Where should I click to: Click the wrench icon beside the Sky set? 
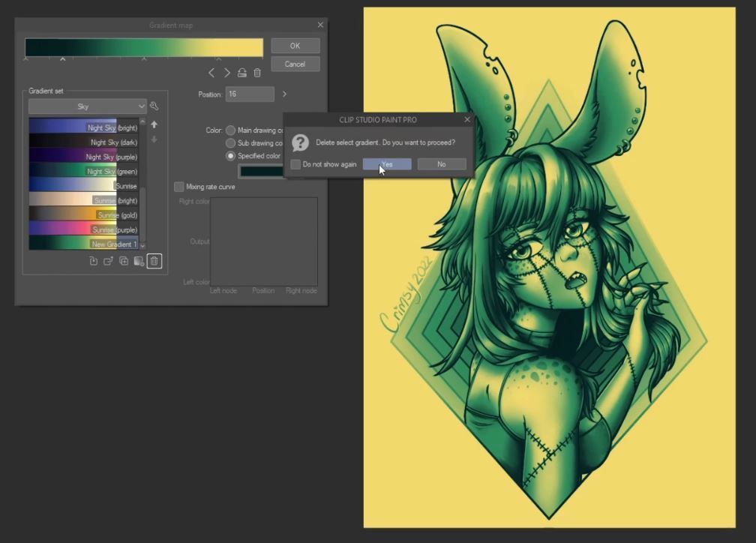[x=154, y=106]
